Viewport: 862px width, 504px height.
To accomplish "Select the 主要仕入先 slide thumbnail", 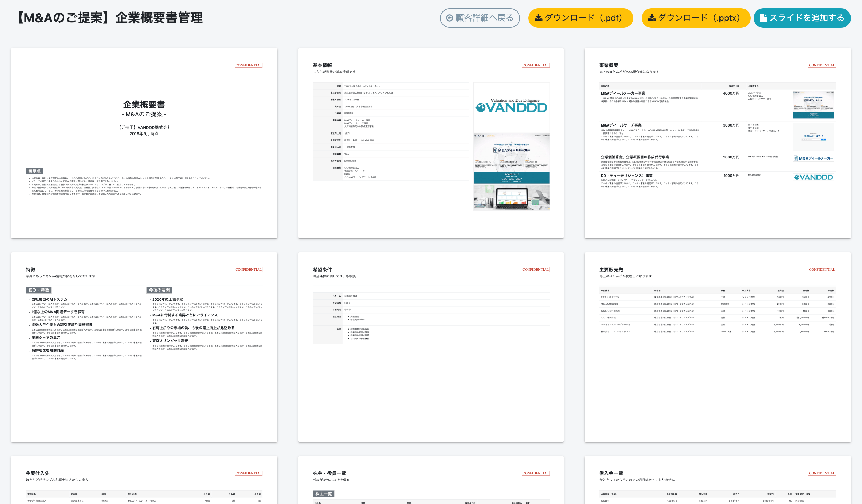I will pos(144,480).
